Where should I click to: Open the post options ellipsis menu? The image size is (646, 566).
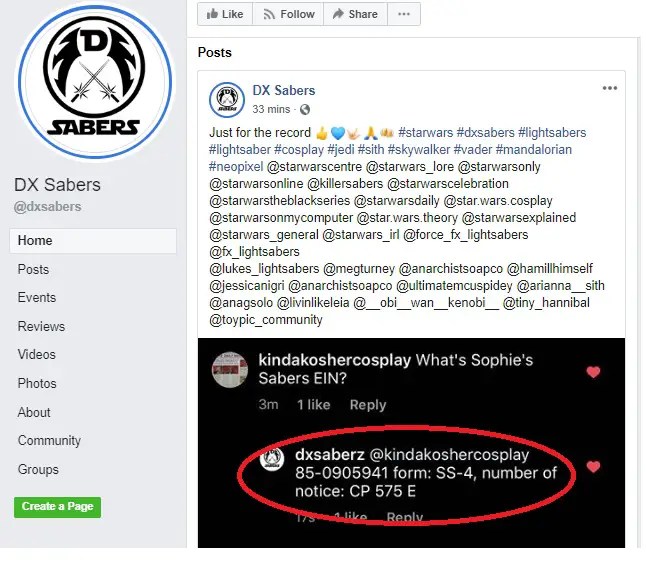pyautogui.click(x=609, y=88)
